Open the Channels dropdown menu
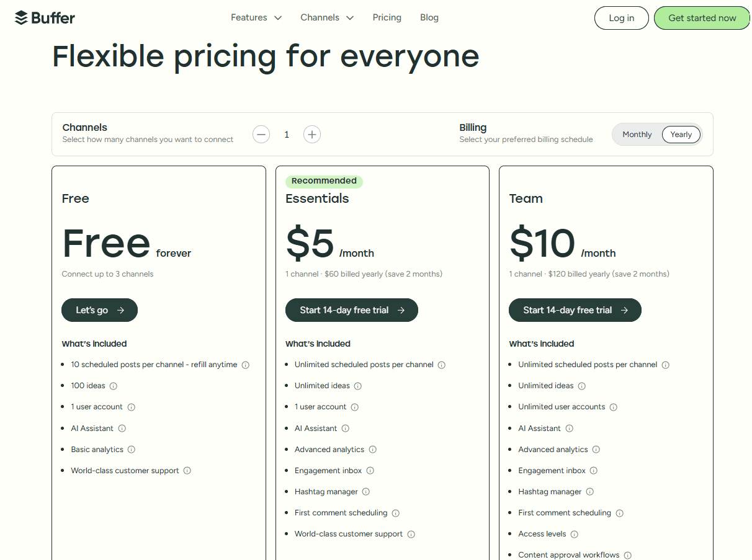This screenshot has width=752, height=560. click(x=326, y=17)
